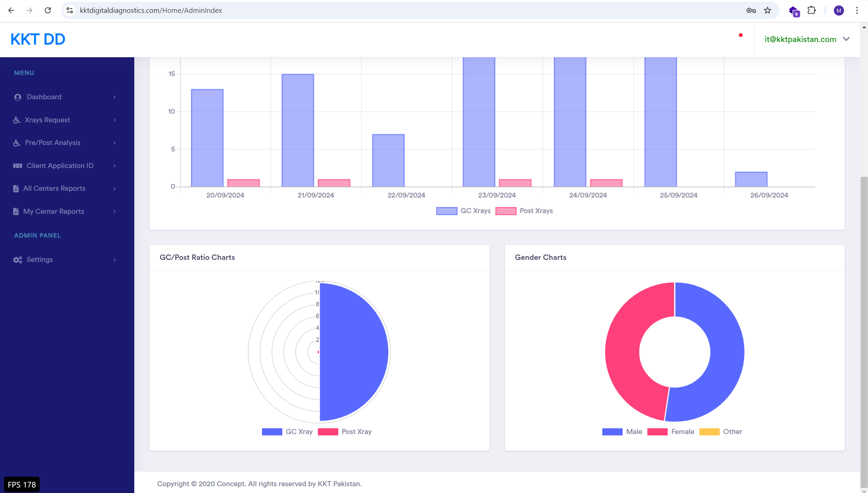Expand the Settings submenu arrow

point(115,260)
